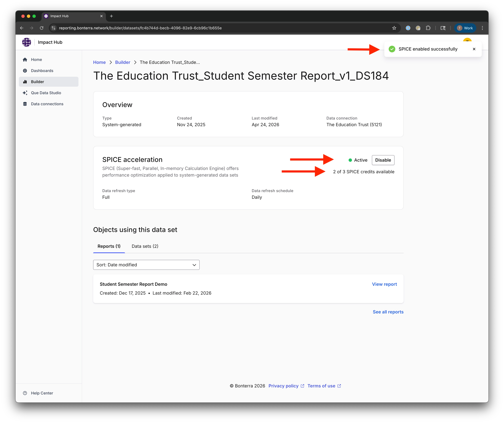Switch to the Data sets (2) tab
This screenshot has height=423, width=504.
click(145, 246)
